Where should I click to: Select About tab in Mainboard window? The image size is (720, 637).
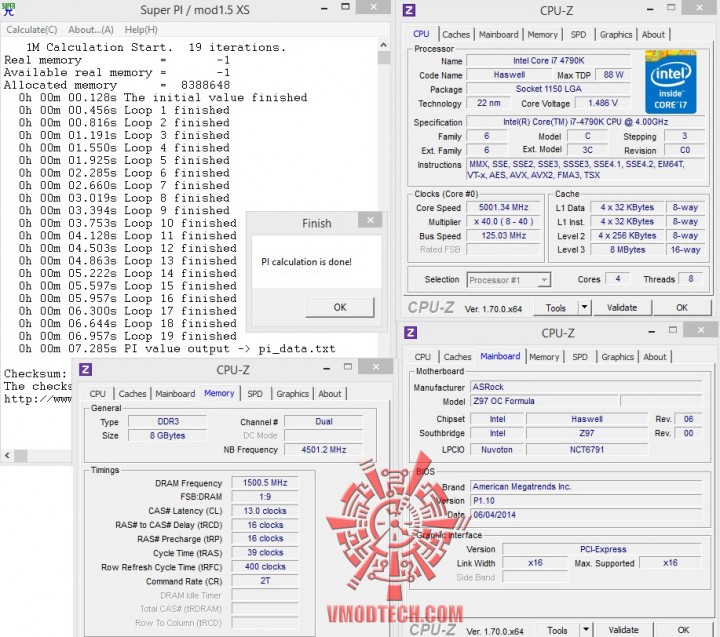click(654, 357)
